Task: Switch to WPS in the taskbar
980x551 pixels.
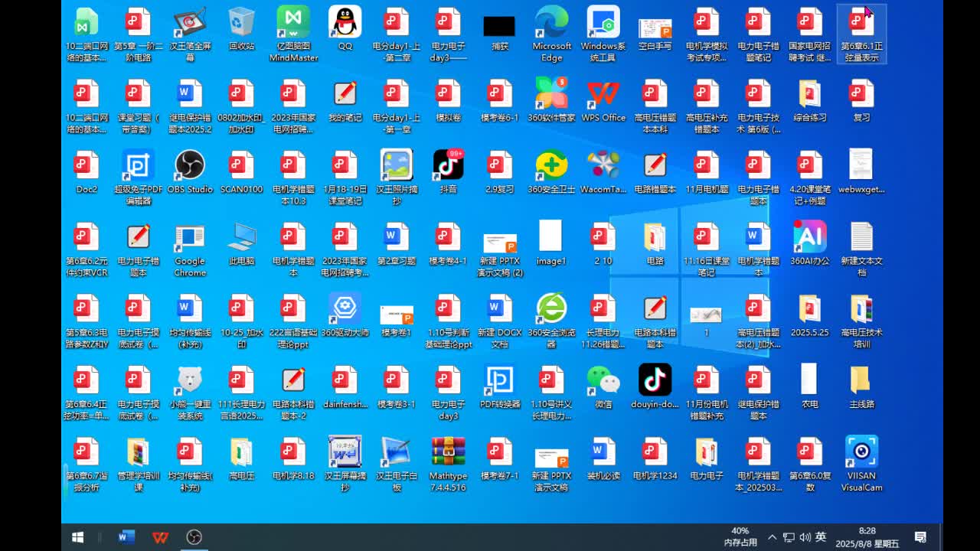Action: tap(160, 537)
